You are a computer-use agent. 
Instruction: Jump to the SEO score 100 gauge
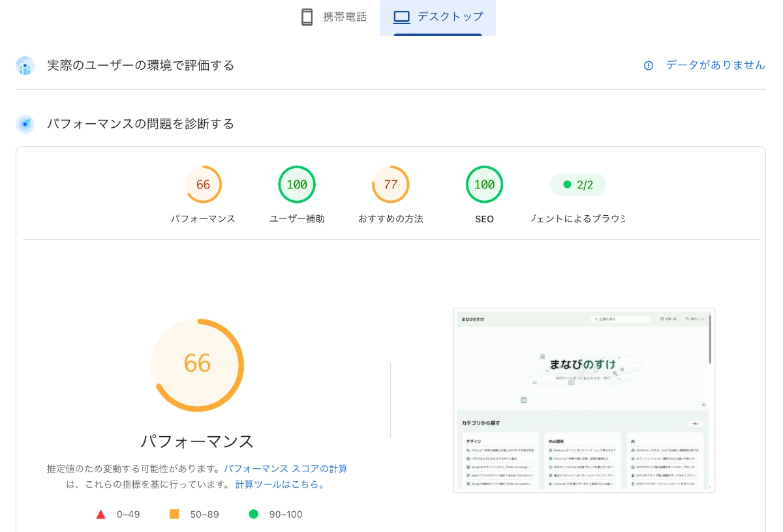484,185
